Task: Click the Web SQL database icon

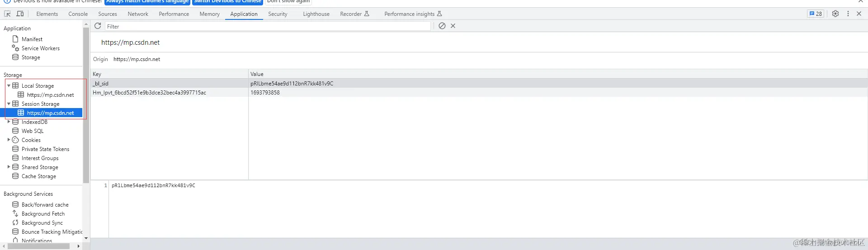Action: click(x=15, y=131)
